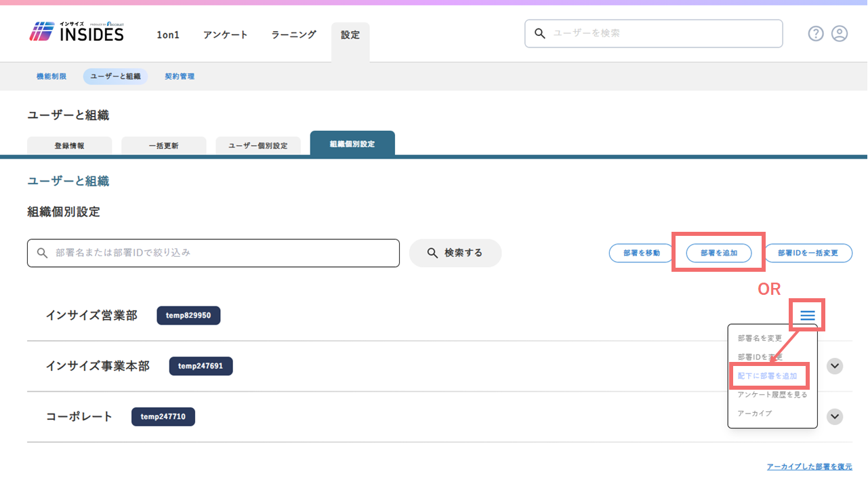Select the コーポレート department name
Viewport: 868px width, 488px height.
tap(79, 416)
